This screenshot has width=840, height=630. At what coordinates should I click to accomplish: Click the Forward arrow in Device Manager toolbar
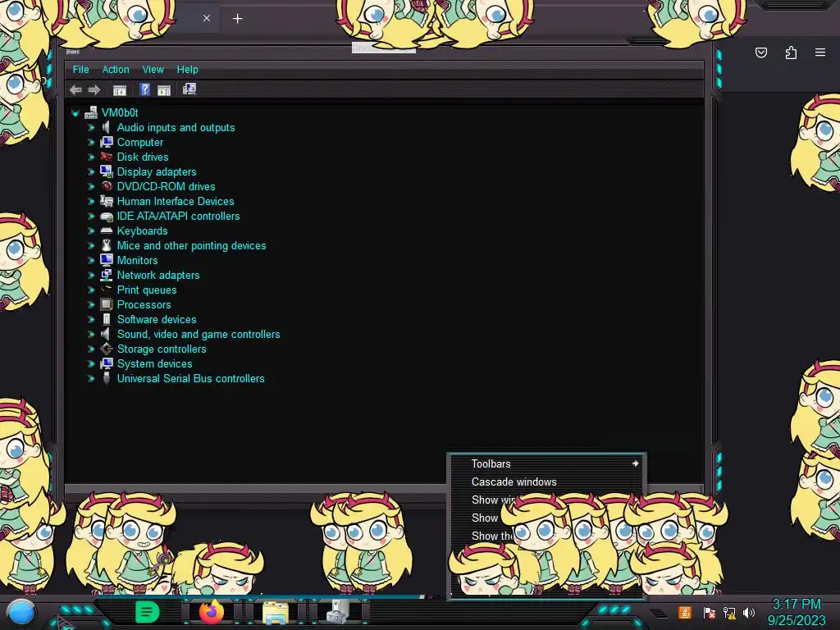94,89
